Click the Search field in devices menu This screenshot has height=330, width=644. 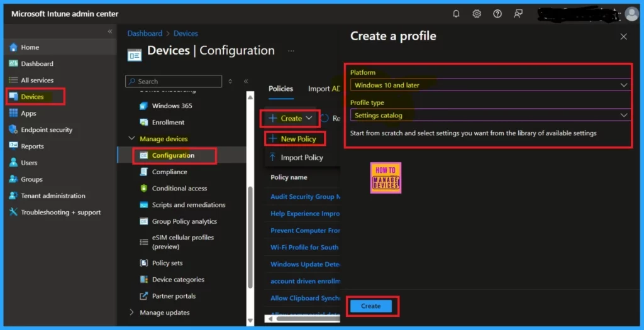coord(174,81)
